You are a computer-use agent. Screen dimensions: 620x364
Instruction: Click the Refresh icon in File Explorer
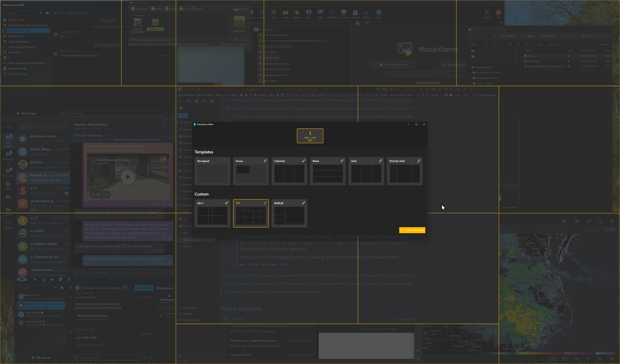click(495, 36)
